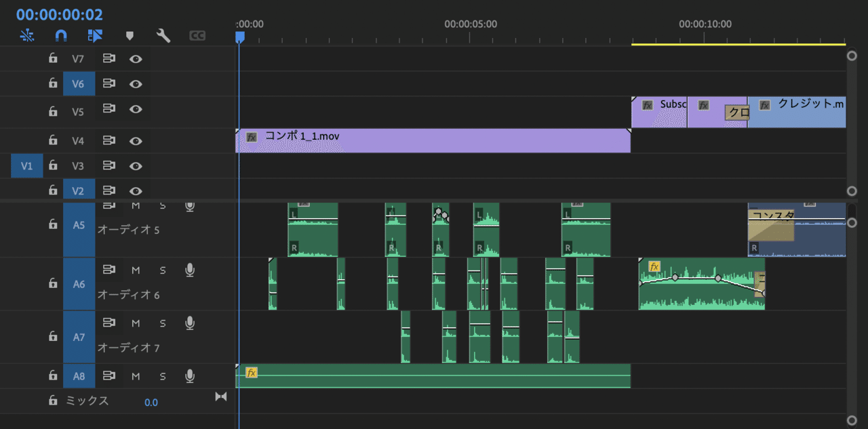Toggle V2 track targeting

pyautogui.click(x=79, y=190)
